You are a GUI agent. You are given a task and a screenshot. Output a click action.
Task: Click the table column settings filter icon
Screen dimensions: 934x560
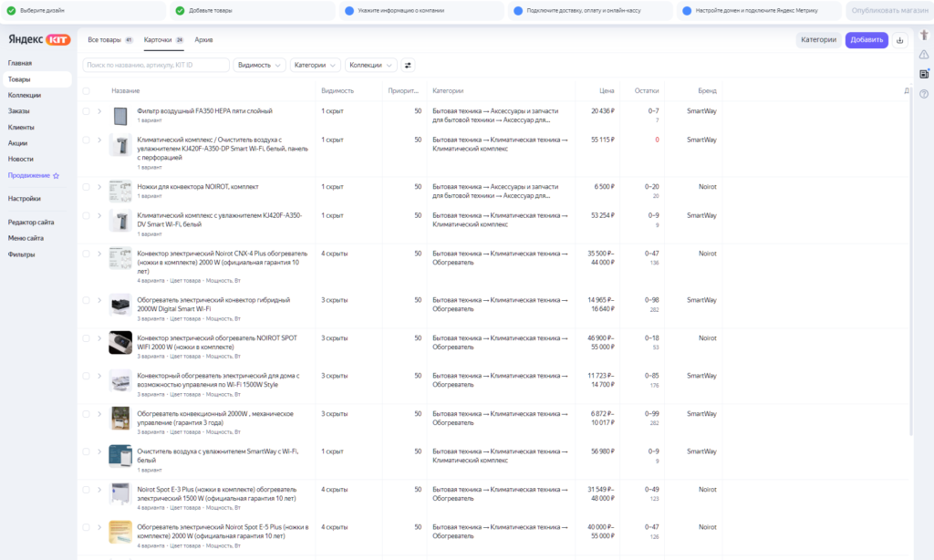click(408, 65)
